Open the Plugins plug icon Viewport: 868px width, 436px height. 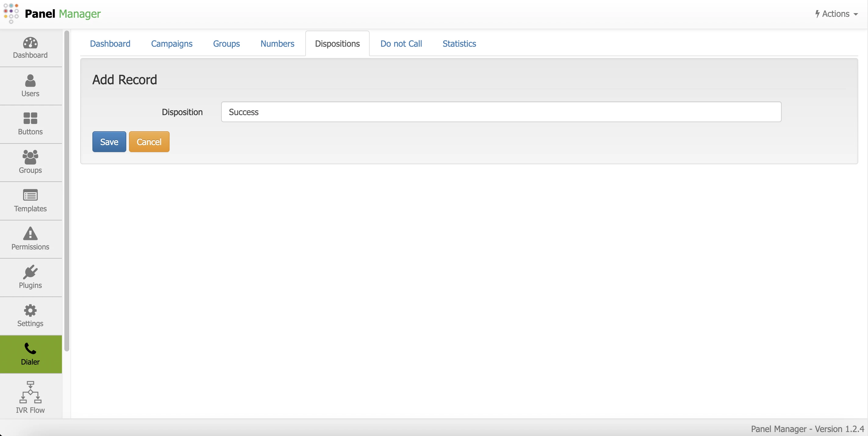30,272
